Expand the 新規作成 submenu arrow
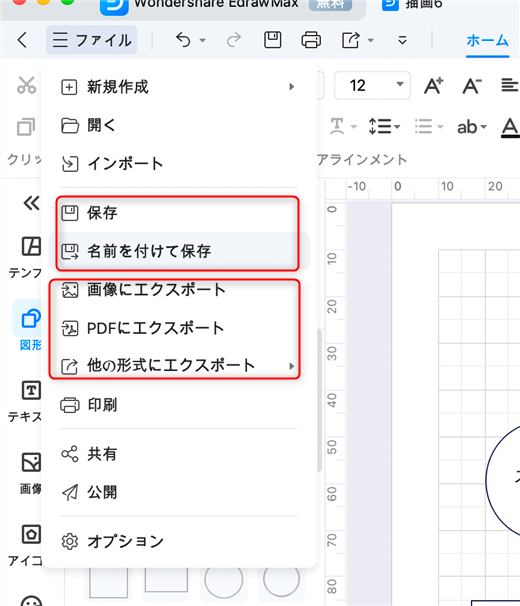The height and width of the screenshot is (606, 520). click(x=292, y=87)
